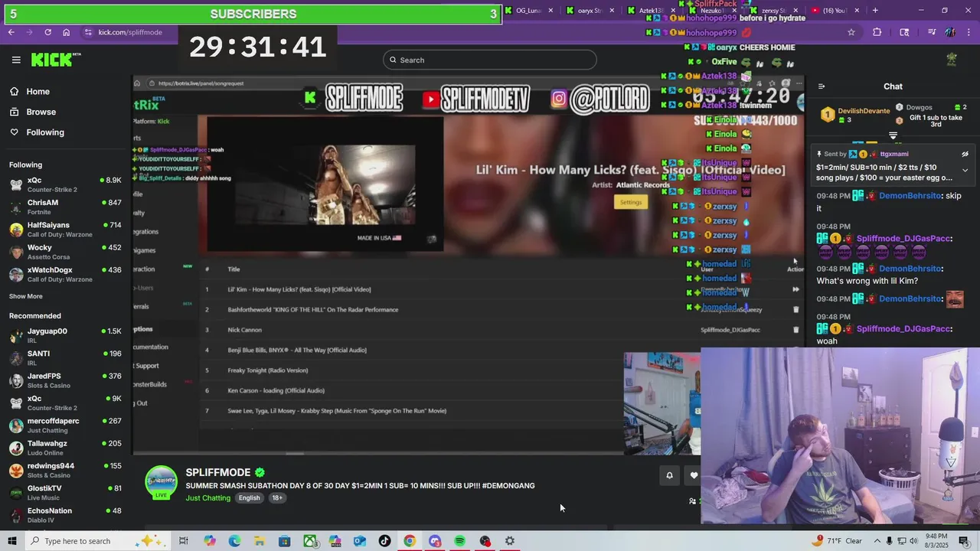Open the Chrome three-dot menu

pyautogui.click(x=968, y=32)
